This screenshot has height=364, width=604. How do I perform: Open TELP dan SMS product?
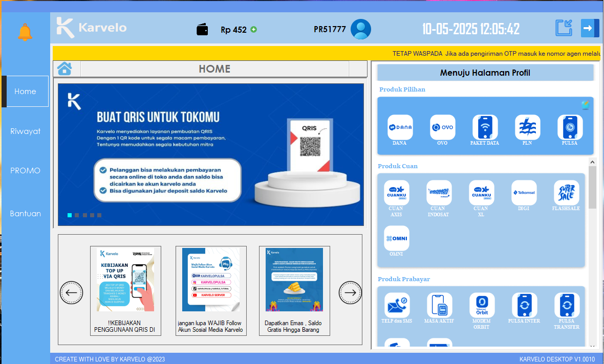point(397,305)
